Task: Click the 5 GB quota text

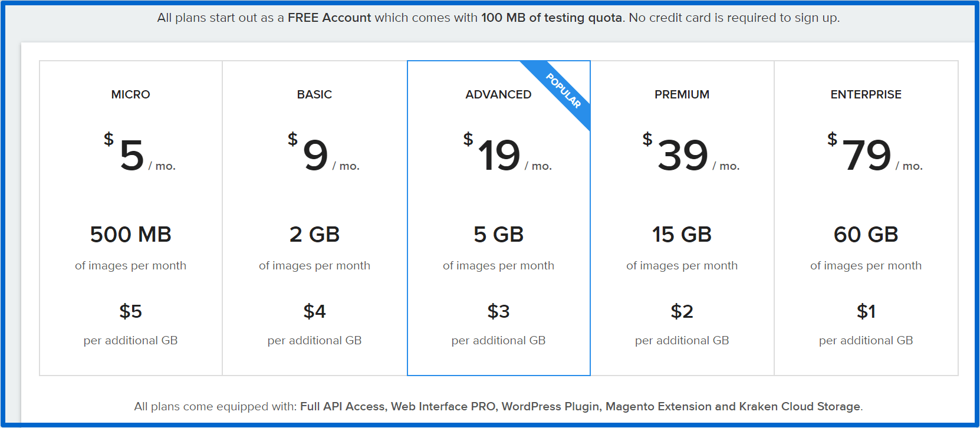Action: (x=498, y=235)
